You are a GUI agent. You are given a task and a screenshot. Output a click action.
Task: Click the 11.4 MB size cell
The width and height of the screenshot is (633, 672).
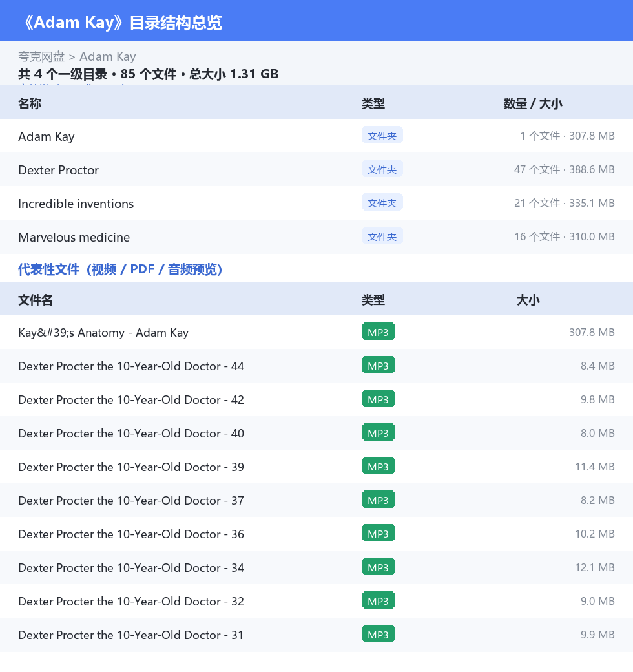pyautogui.click(x=594, y=467)
